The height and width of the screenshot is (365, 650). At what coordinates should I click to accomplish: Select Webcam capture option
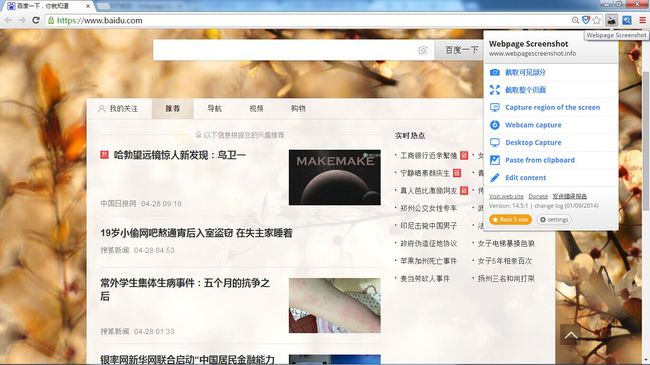coord(533,125)
